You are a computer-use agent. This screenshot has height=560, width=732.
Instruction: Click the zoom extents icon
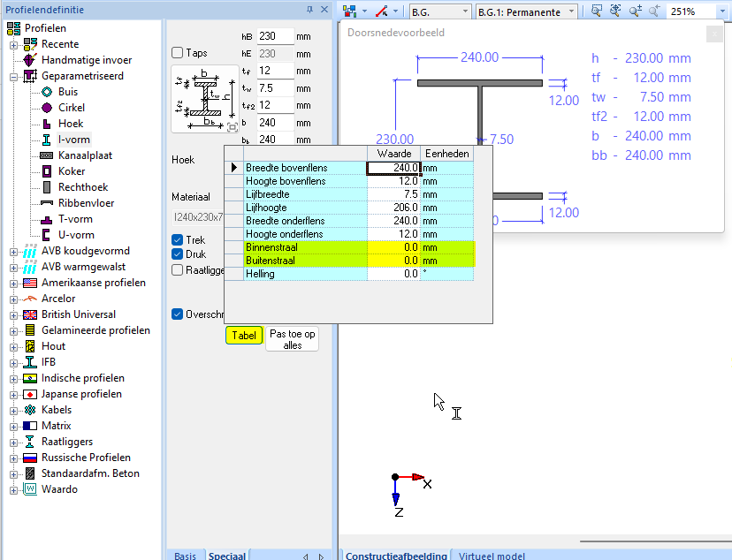(x=615, y=11)
